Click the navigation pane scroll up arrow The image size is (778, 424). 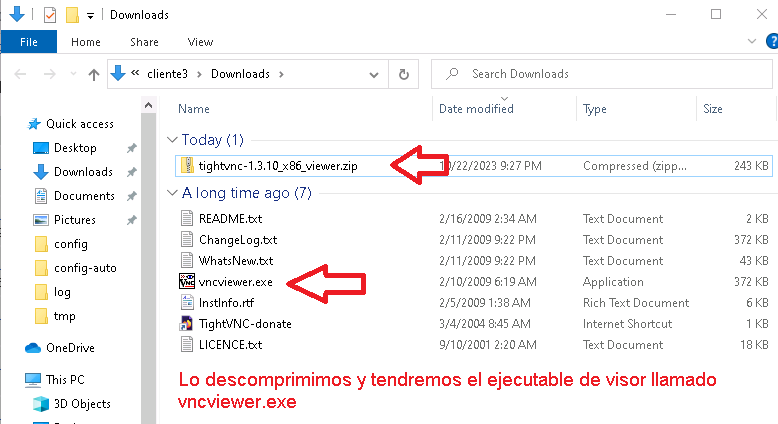(148, 105)
